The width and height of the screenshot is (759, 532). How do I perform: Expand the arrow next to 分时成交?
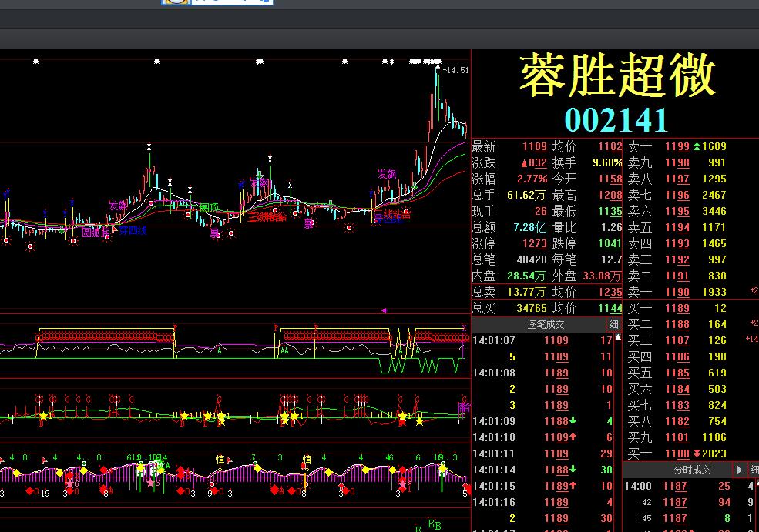(x=739, y=470)
